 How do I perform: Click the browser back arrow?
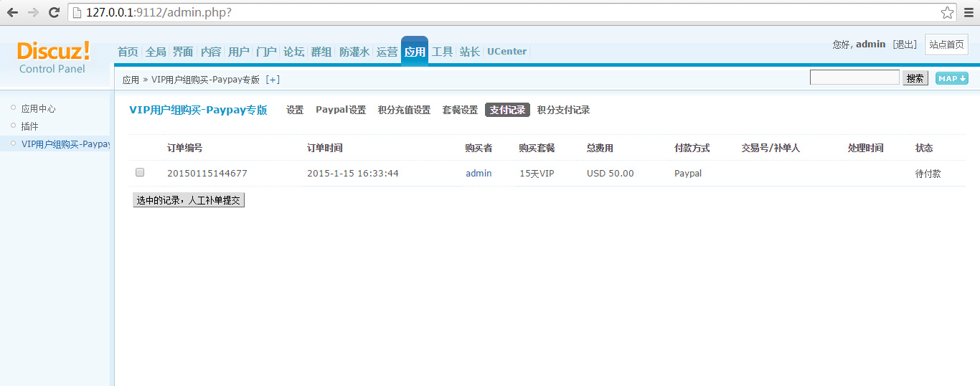tap(12, 13)
